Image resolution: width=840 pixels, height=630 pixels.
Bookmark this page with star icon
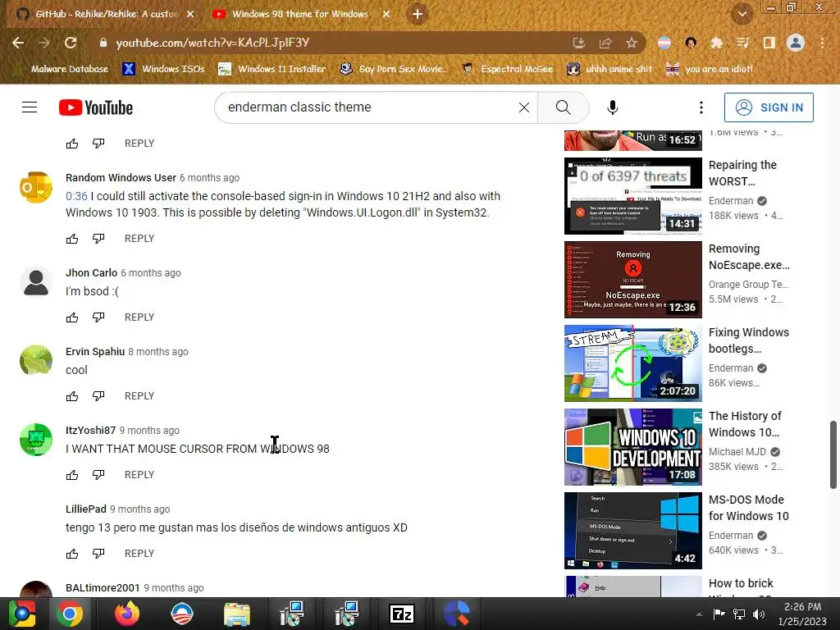(x=632, y=43)
